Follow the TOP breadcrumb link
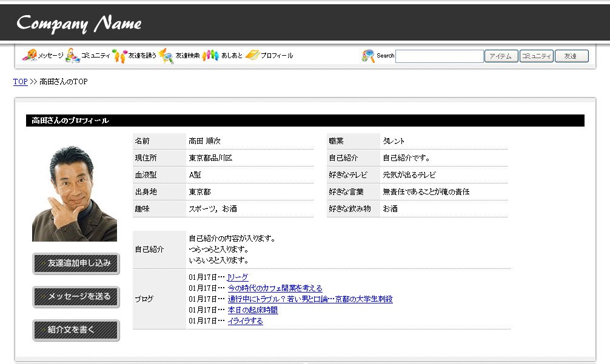Image resolution: width=610 pixels, height=364 pixels. pyautogui.click(x=20, y=82)
